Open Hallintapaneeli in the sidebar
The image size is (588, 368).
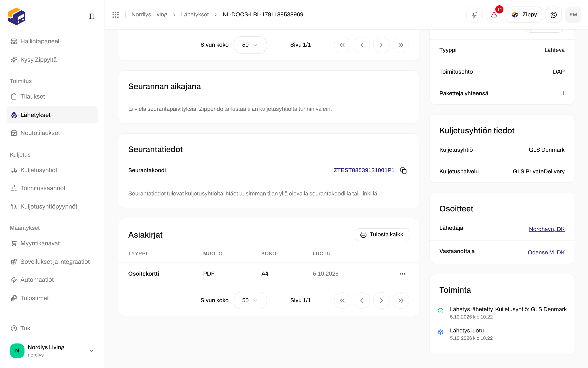(52, 41)
